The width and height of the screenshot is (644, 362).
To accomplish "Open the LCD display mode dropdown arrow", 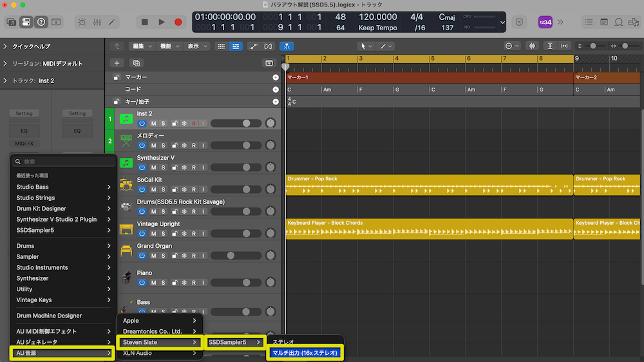I will (x=502, y=22).
